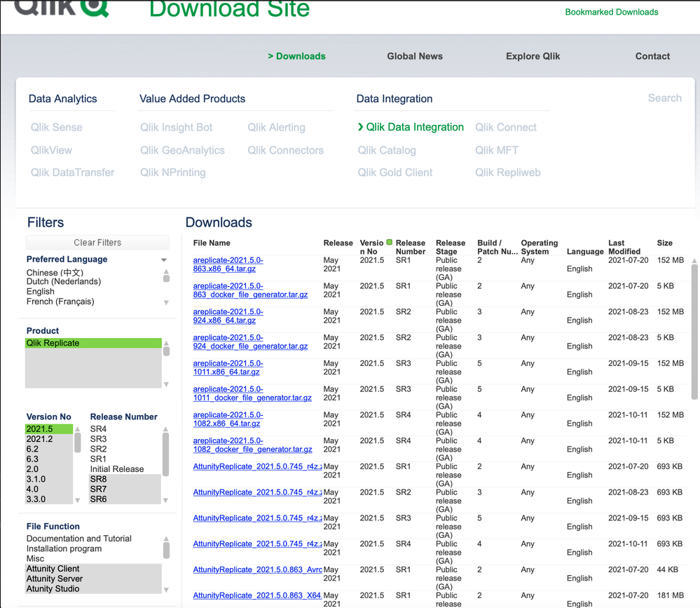Viewport: 700px width, 608px height.
Task: Select Qlik DataTransfer product
Action: point(72,173)
